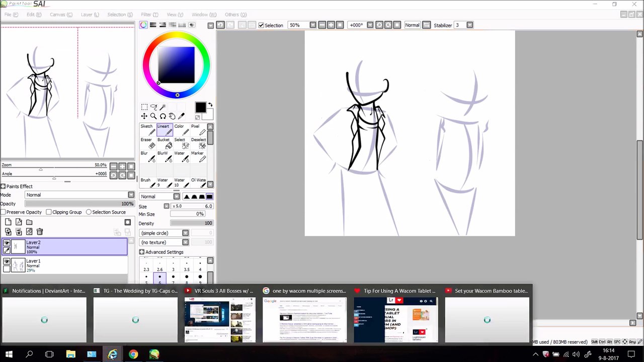Select the Lineart brush tool
Screen dimensions: 644x362
[164, 130]
